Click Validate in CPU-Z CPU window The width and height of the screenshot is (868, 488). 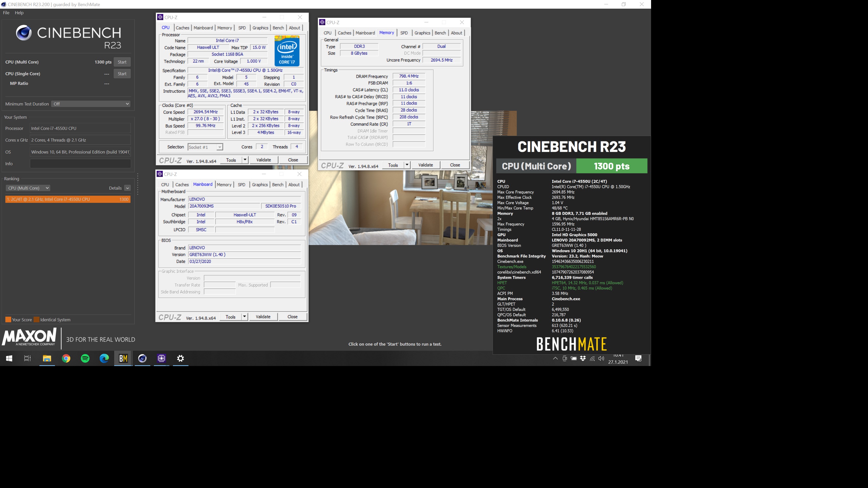coord(263,160)
